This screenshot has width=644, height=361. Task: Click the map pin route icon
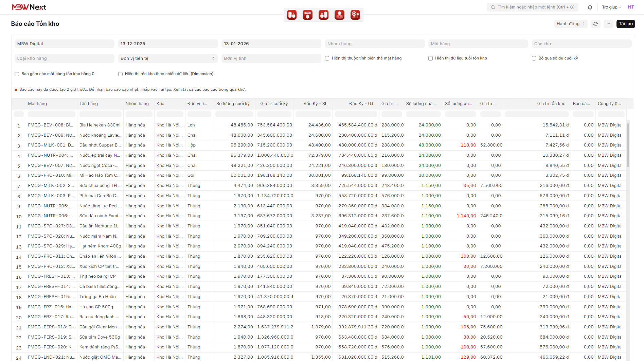coord(355,15)
